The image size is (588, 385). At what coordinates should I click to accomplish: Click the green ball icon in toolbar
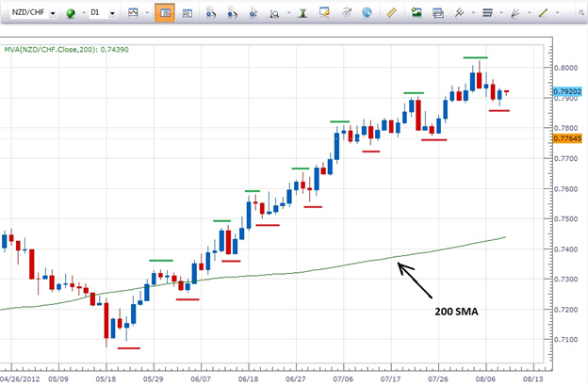[71, 14]
